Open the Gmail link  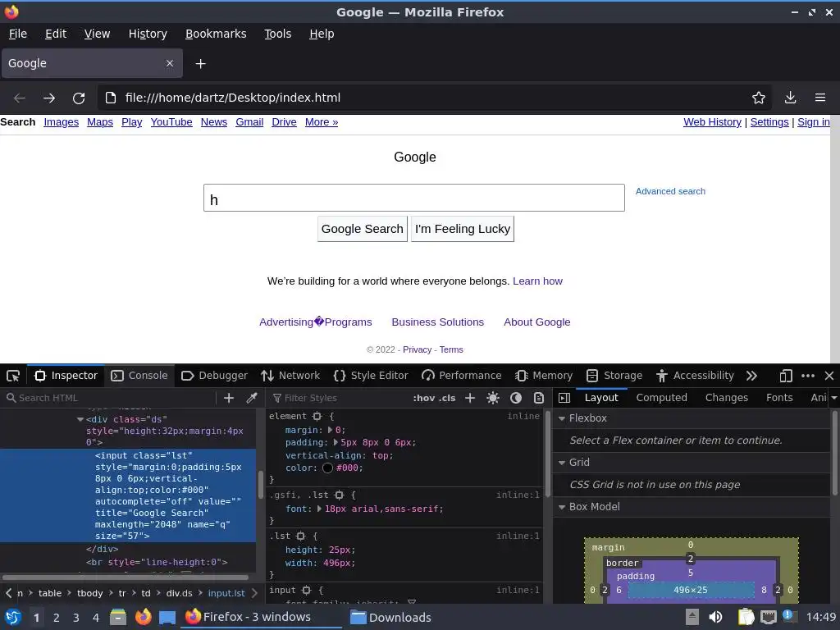tap(249, 122)
